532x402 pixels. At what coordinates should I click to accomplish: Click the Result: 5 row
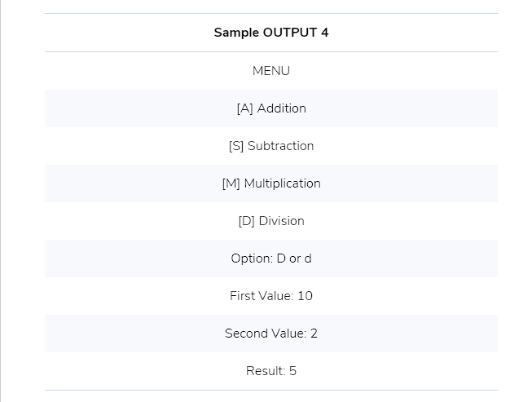[271, 371]
